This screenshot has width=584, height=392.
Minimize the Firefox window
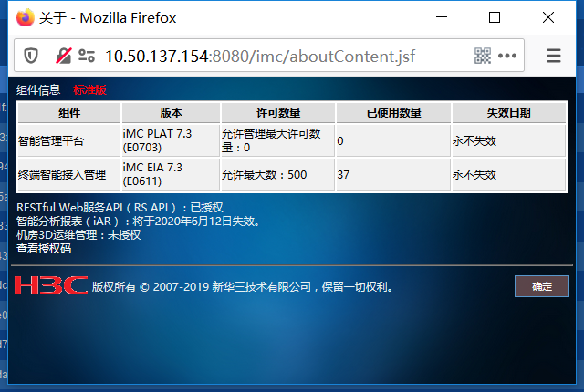(442, 17)
